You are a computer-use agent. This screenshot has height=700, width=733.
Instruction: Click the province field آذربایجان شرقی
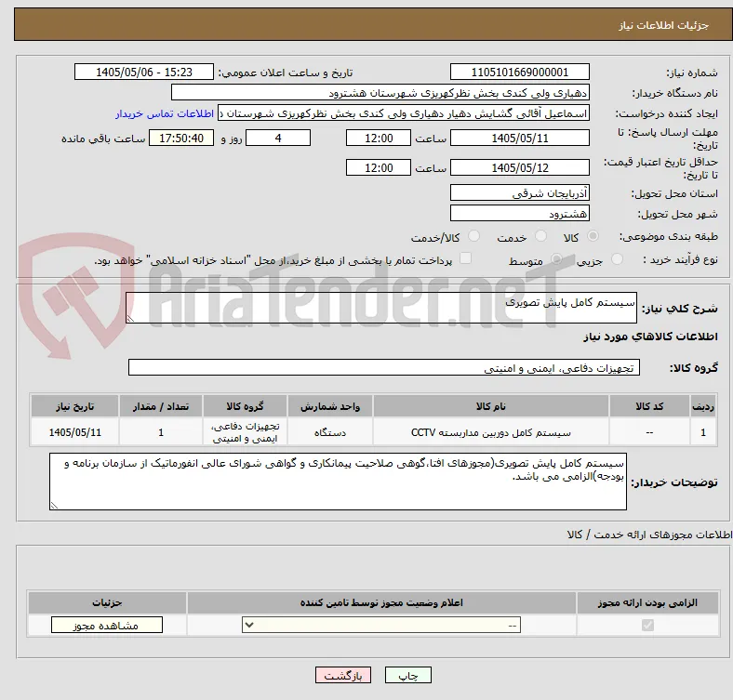tap(519, 192)
